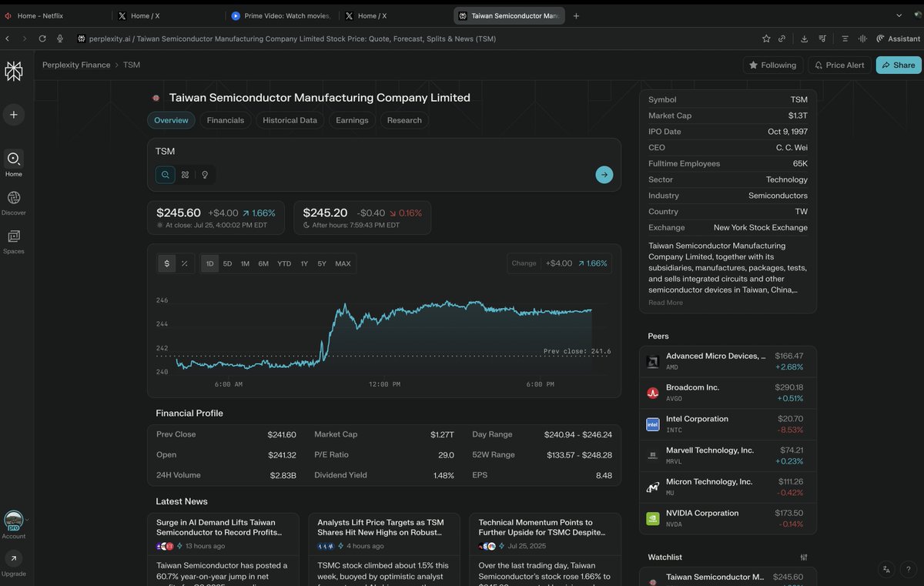Image resolution: width=924 pixels, height=586 pixels.
Task: Submit the TSM query with arrow button
Action: (x=604, y=175)
